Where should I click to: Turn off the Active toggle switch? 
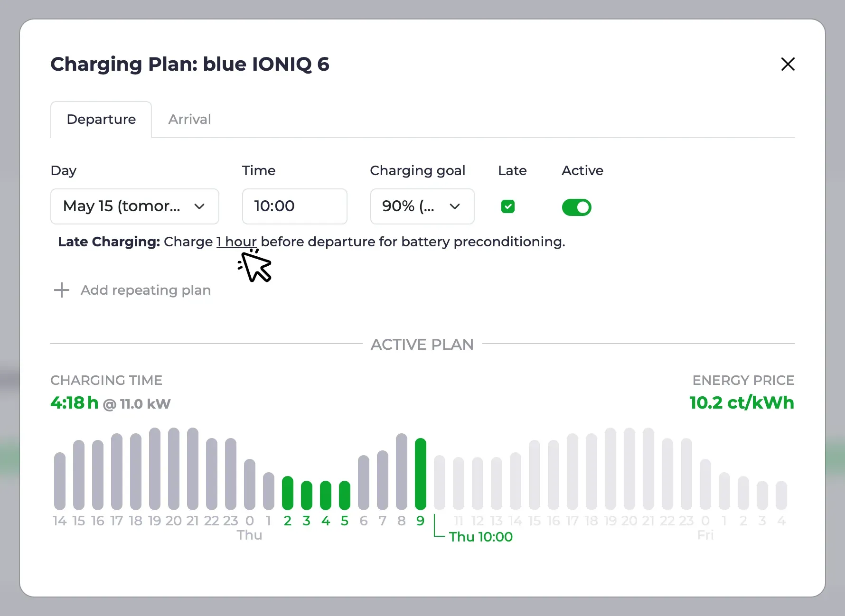(576, 207)
